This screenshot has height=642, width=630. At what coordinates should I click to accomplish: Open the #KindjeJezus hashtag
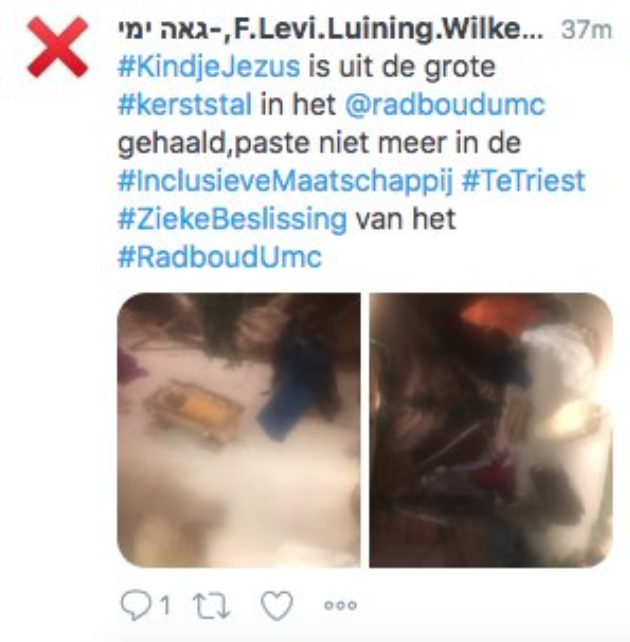[209, 67]
